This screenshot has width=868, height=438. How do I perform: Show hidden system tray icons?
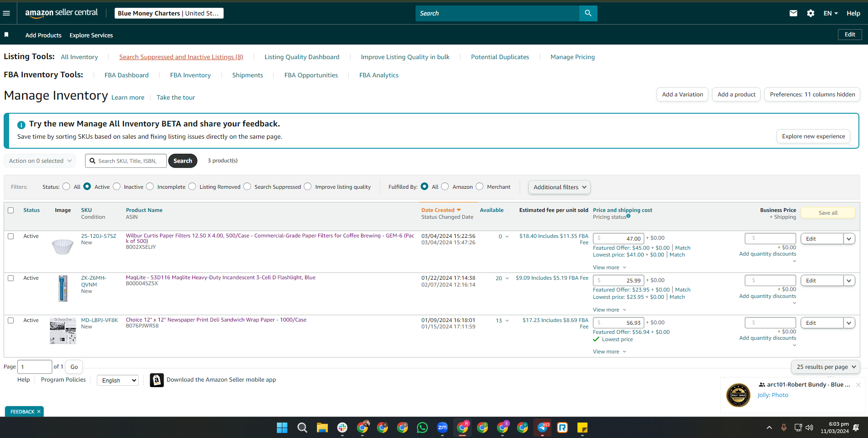[769, 428]
